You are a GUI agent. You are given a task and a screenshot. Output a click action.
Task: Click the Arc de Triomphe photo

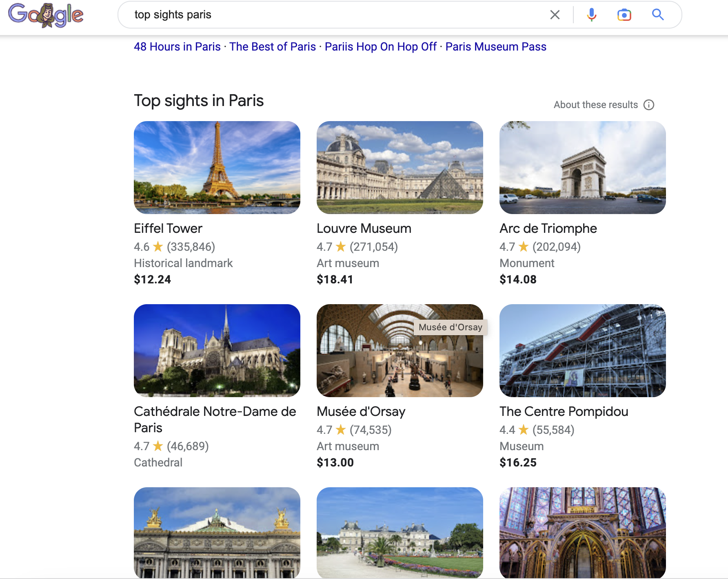tap(582, 168)
